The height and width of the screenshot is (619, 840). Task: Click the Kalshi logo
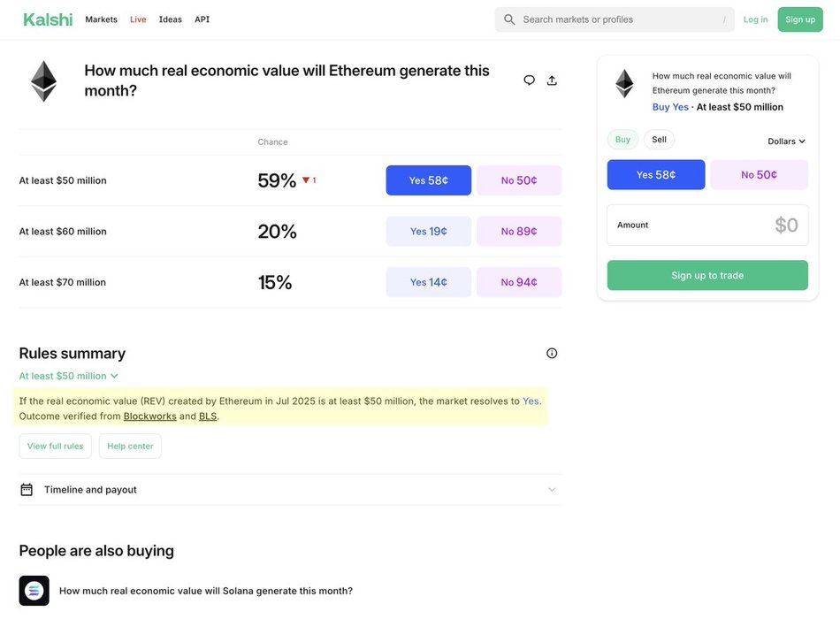click(x=48, y=19)
